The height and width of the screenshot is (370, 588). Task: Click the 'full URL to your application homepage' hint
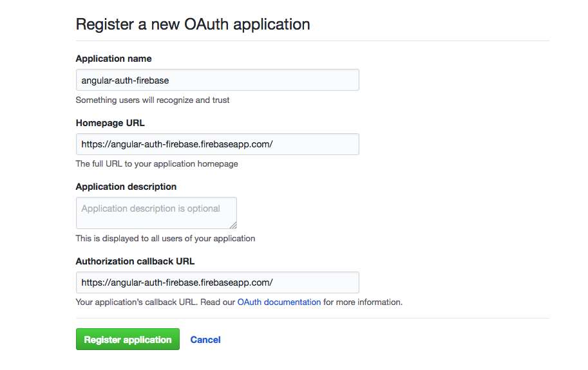point(156,164)
